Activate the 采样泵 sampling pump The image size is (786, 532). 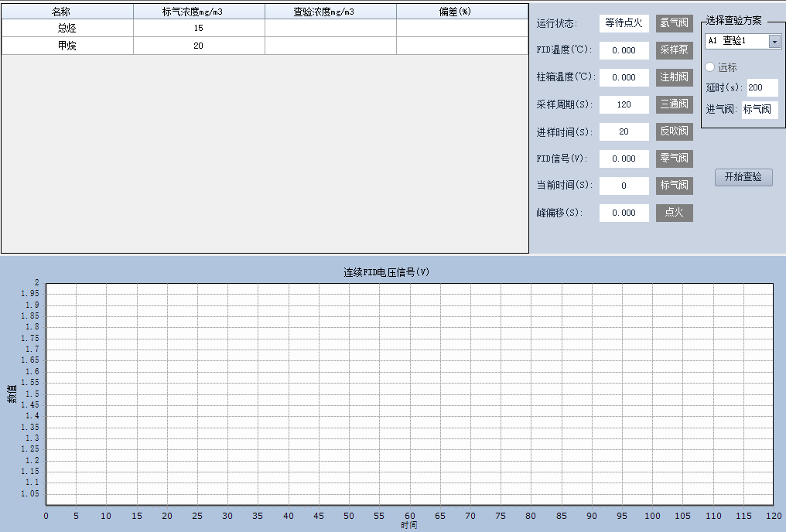674,50
